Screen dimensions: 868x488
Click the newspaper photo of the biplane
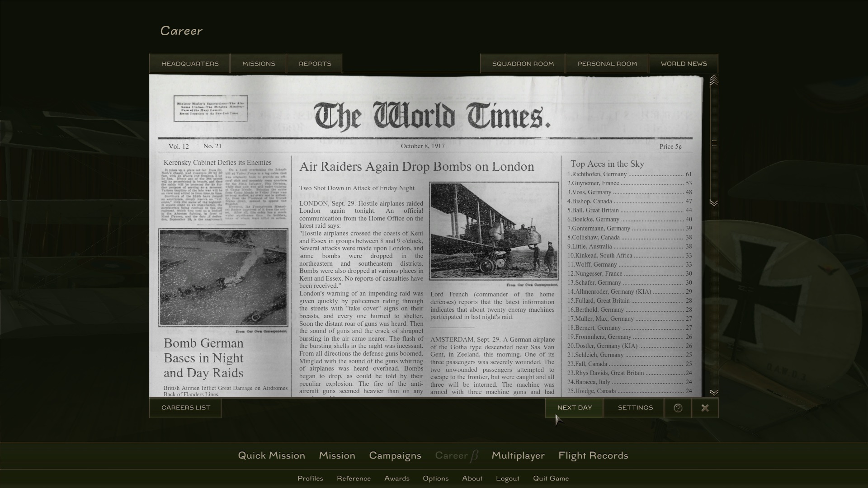493,230
